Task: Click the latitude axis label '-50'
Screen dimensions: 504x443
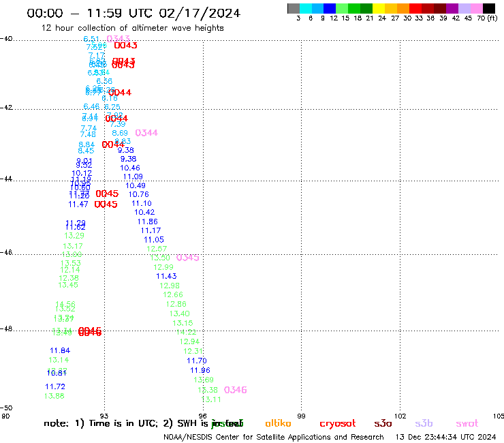Action: click(6, 408)
